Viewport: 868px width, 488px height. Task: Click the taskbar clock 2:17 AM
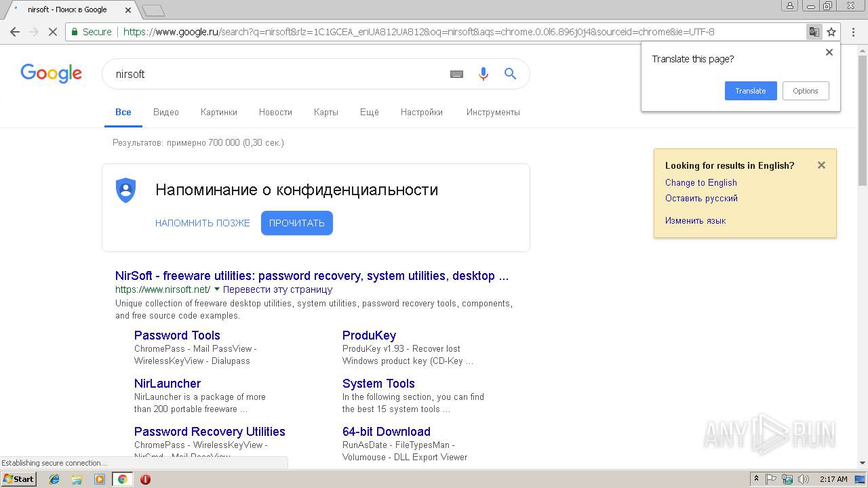click(x=833, y=479)
